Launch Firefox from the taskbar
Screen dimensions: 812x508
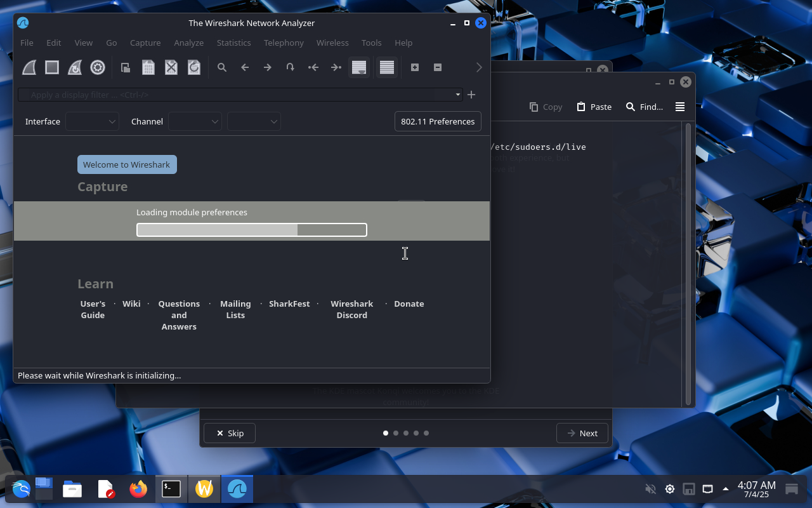pyautogui.click(x=138, y=489)
